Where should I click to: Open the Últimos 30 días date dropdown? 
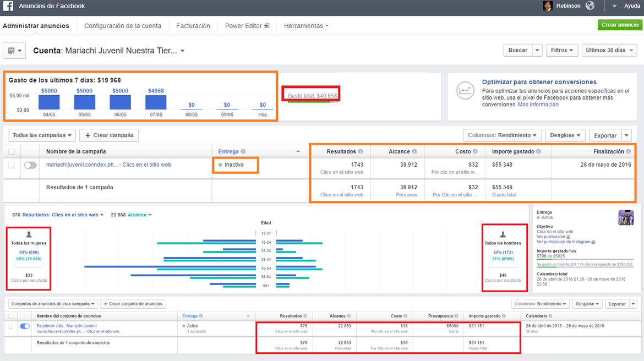click(x=609, y=50)
